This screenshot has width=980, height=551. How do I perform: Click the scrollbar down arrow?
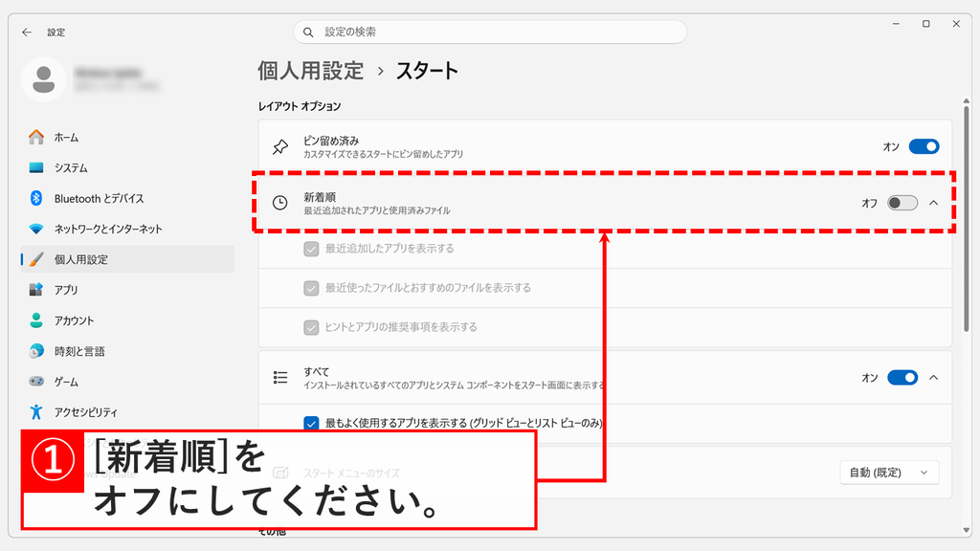coord(967,530)
